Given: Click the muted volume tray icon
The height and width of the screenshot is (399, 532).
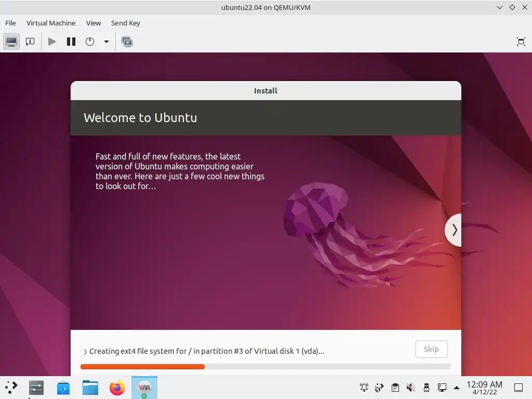Looking at the screenshot, I should (411, 387).
